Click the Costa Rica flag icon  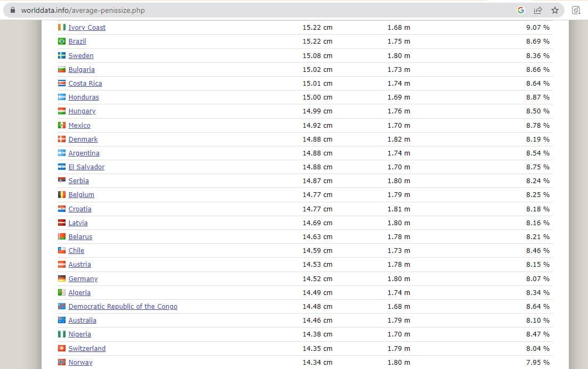pos(62,83)
